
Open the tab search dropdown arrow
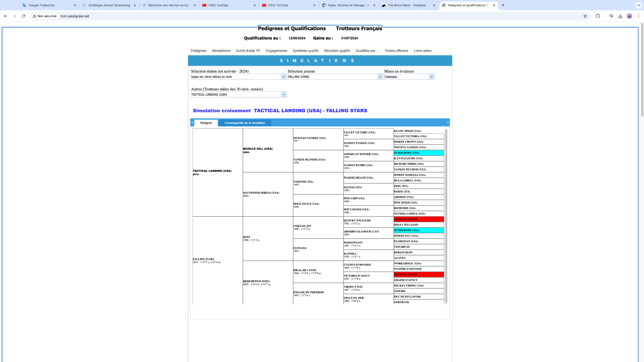[x=639, y=5]
